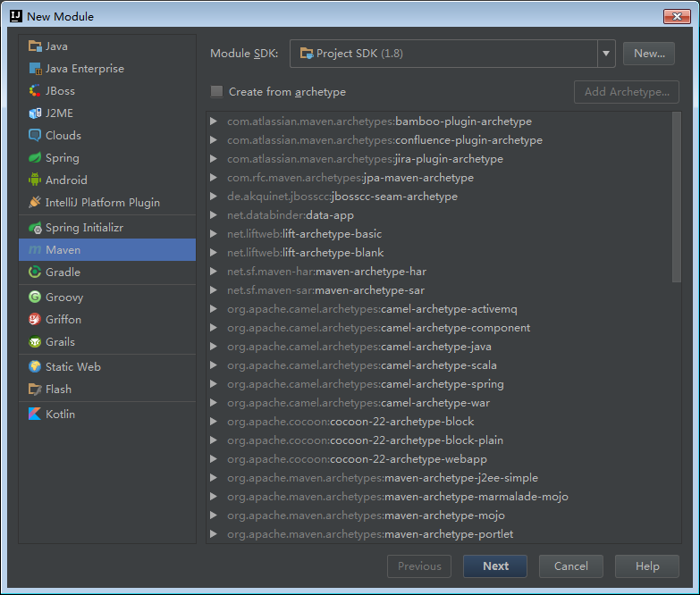Click the JBoss icon in sidebar
The height and width of the screenshot is (595, 700).
coord(35,90)
